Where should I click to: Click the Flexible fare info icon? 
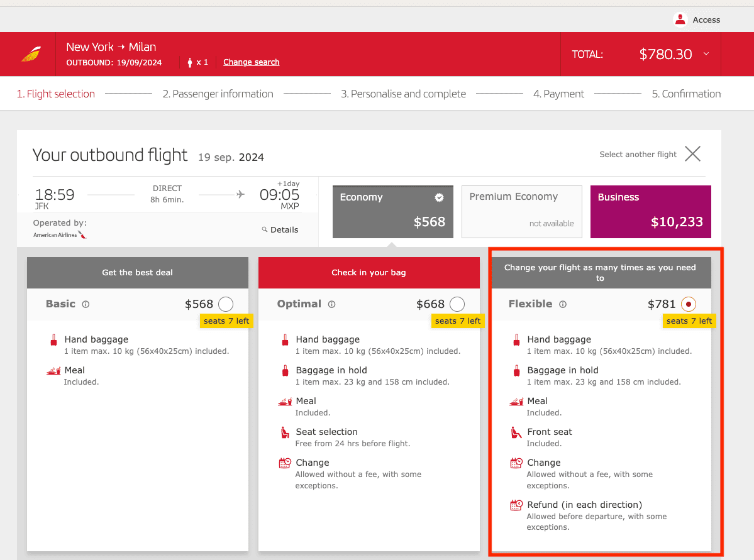tap(563, 304)
